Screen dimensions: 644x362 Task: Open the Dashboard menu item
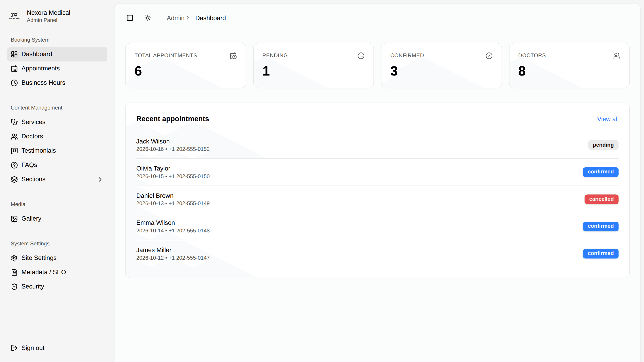[x=57, y=54]
